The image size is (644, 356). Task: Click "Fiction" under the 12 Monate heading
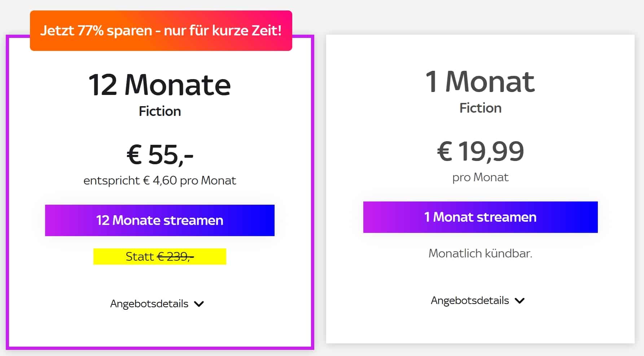point(159,111)
